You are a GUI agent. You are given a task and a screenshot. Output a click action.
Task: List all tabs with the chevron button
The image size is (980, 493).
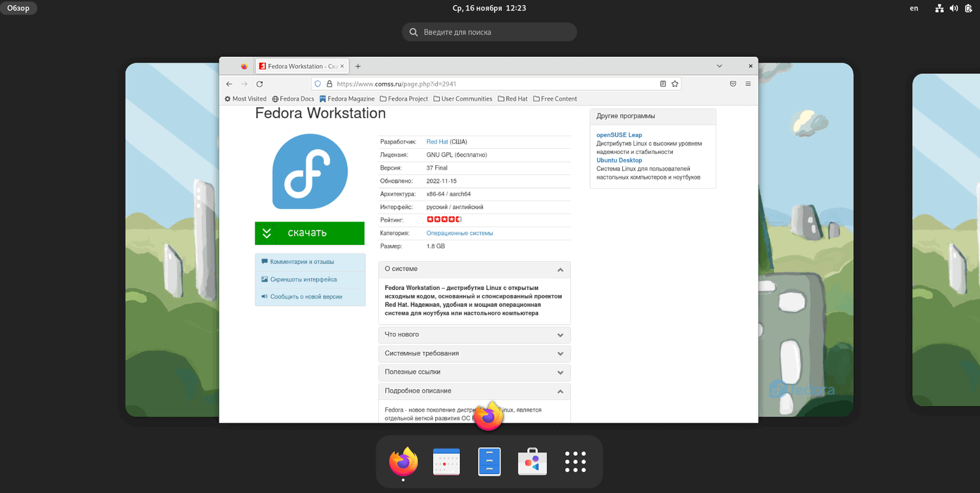[x=719, y=66]
